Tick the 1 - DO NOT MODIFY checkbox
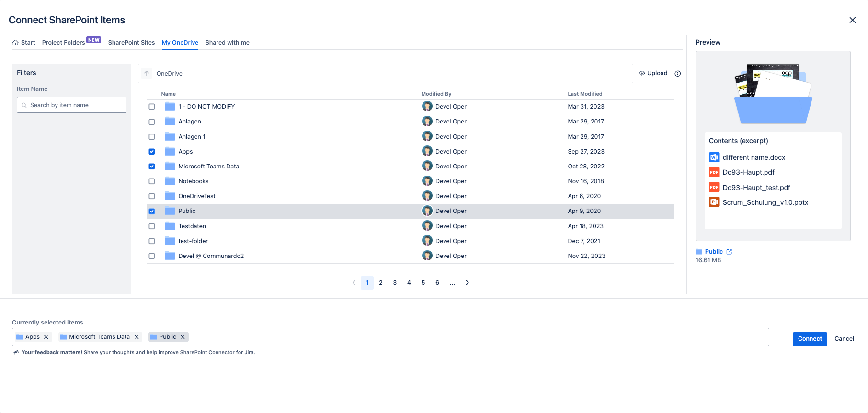868x413 pixels. point(152,107)
